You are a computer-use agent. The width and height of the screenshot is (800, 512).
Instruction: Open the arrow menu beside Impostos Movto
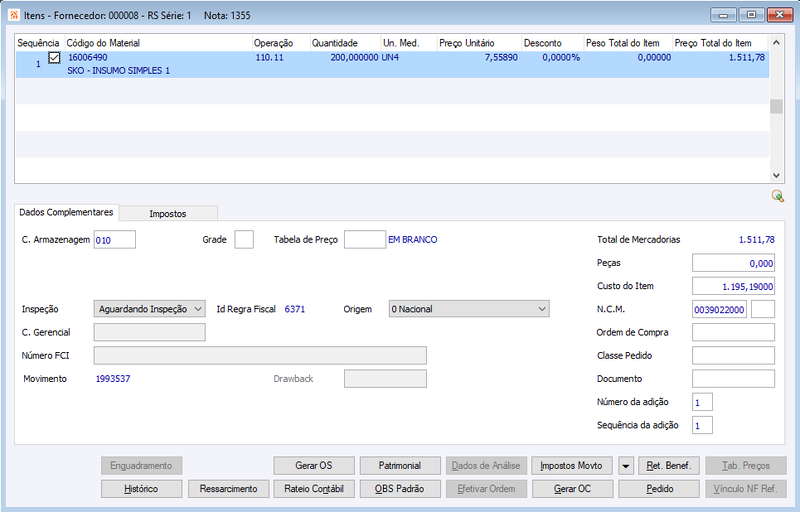626,466
